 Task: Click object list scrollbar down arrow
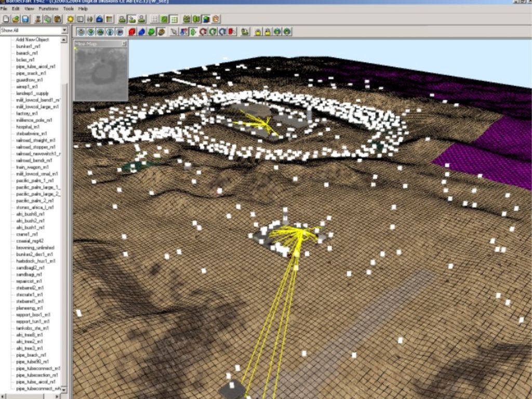(64, 390)
